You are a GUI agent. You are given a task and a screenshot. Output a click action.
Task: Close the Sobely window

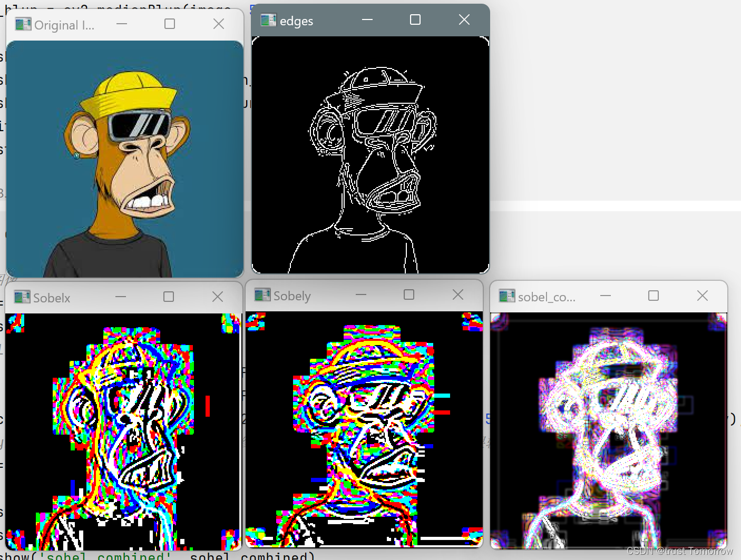click(x=458, y=294)
